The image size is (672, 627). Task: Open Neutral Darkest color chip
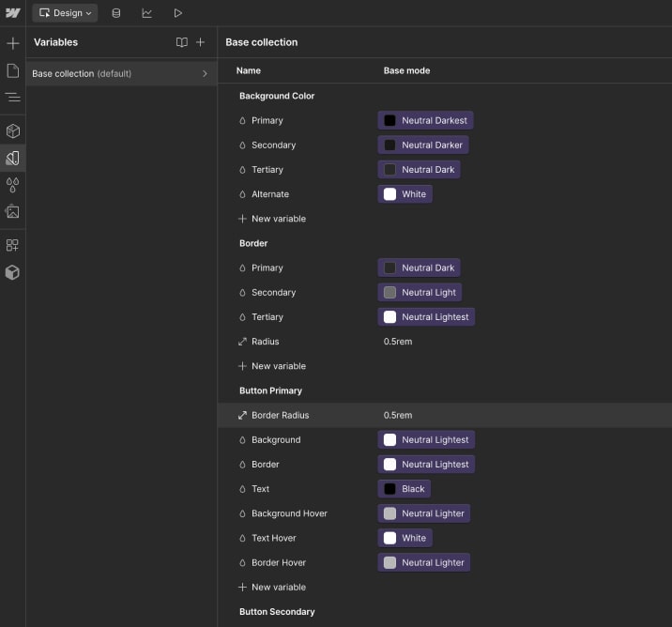425,120
